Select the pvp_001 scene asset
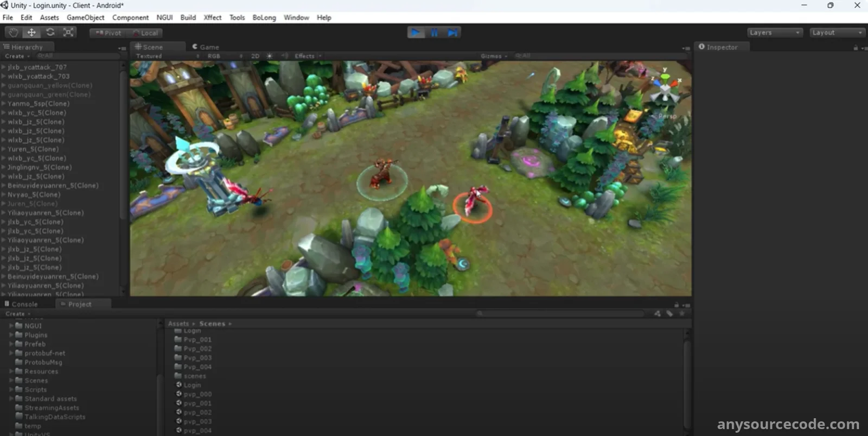Screen dimensions: 868x436 coord(197,403)
